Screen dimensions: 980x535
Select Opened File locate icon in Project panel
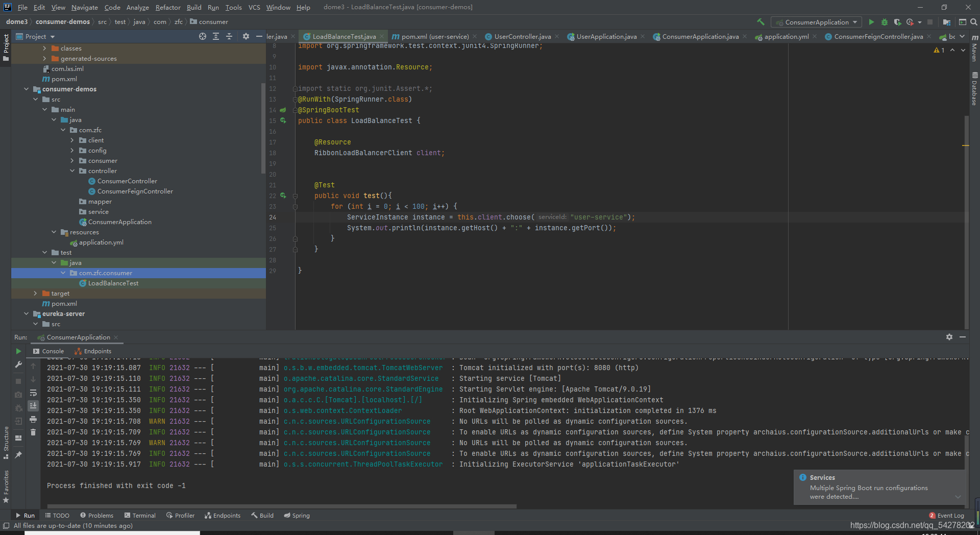[203, 36]
